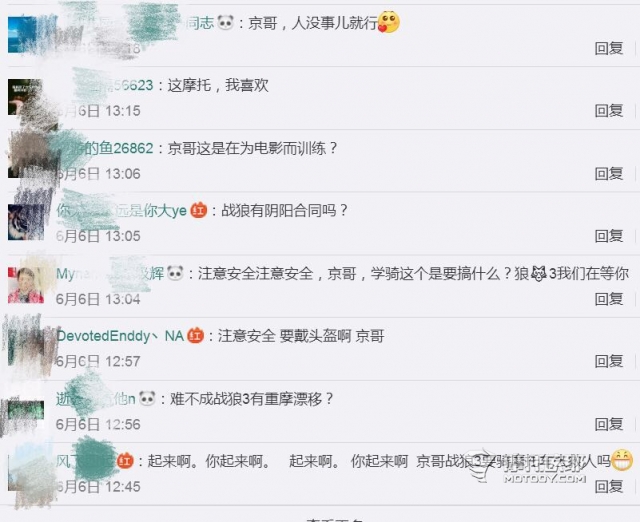Click the 6月6日 12:57 timestamp
Viewport: 640px width, 522px height.
pos(98,362)
